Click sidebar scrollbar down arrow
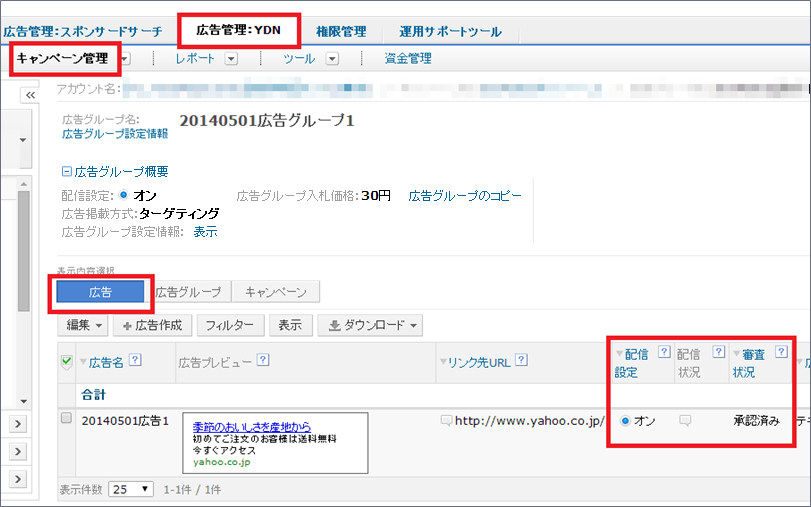 24,401
